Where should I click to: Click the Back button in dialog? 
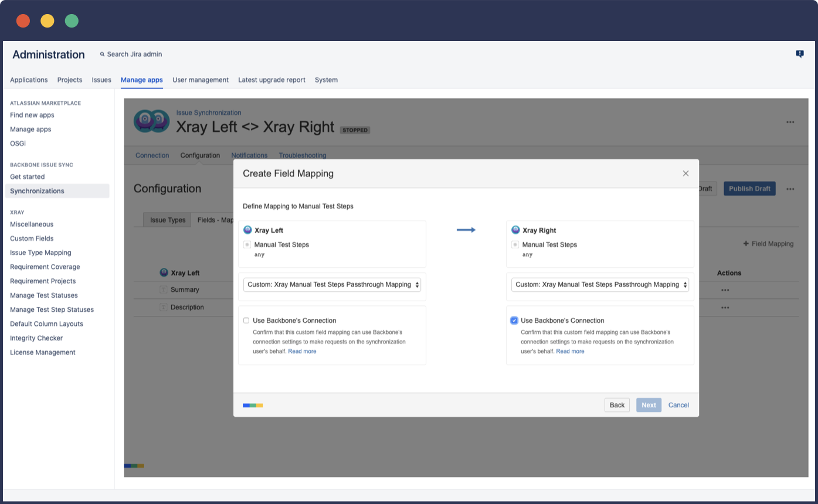pos(617,405)
